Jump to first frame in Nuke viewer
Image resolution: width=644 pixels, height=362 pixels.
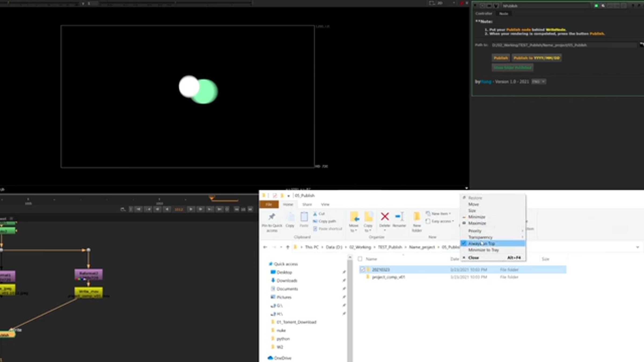(x=138, y=209)
